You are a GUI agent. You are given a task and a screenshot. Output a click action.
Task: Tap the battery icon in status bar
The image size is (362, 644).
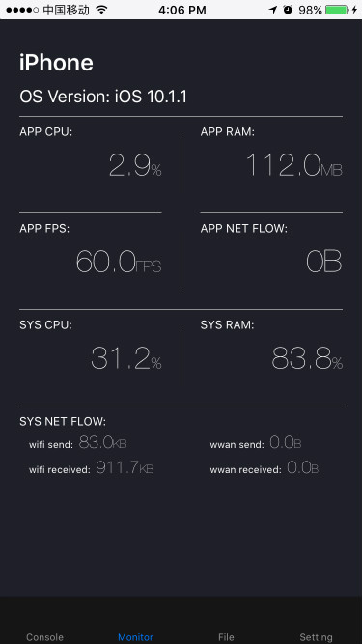click(x=337, y=10)
